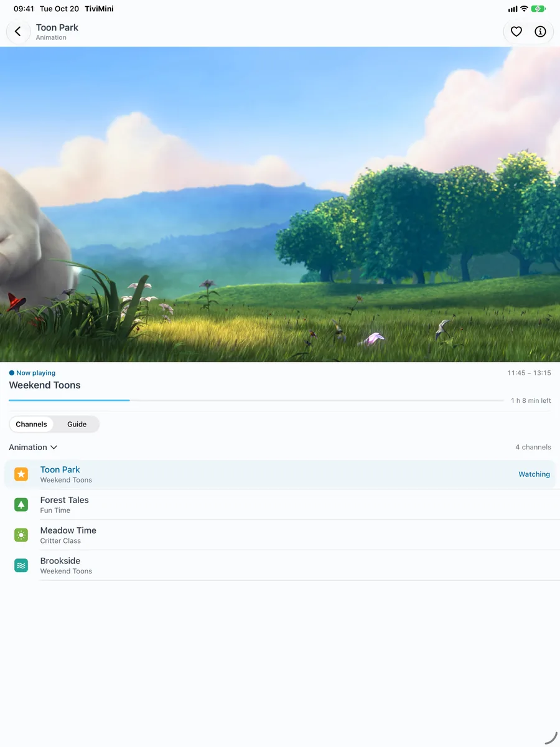
Task: Go back using the back arrow
Action: 17,32
